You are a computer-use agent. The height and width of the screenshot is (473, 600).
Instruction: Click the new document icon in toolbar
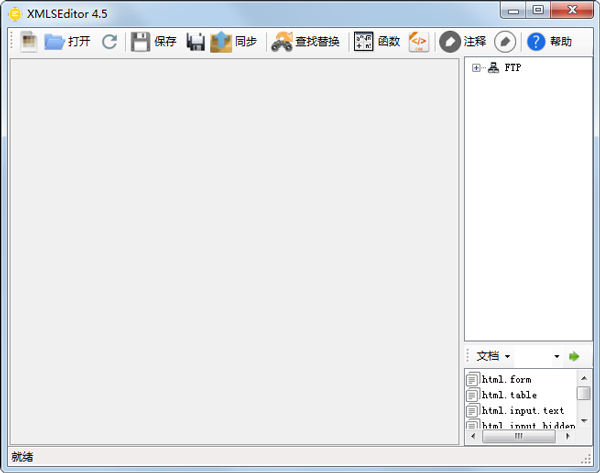coord(28,42)
